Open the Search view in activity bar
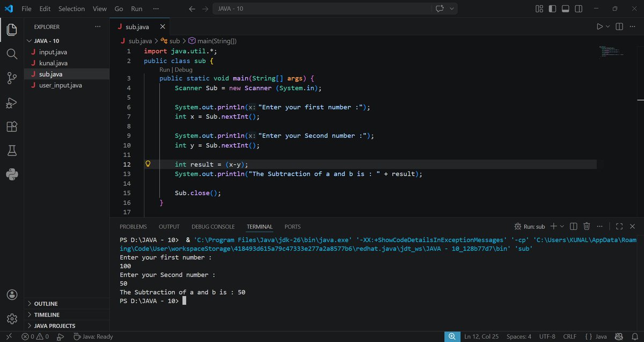Image resolution: width=644 pixels, height=342 pixels. [12, 54]
